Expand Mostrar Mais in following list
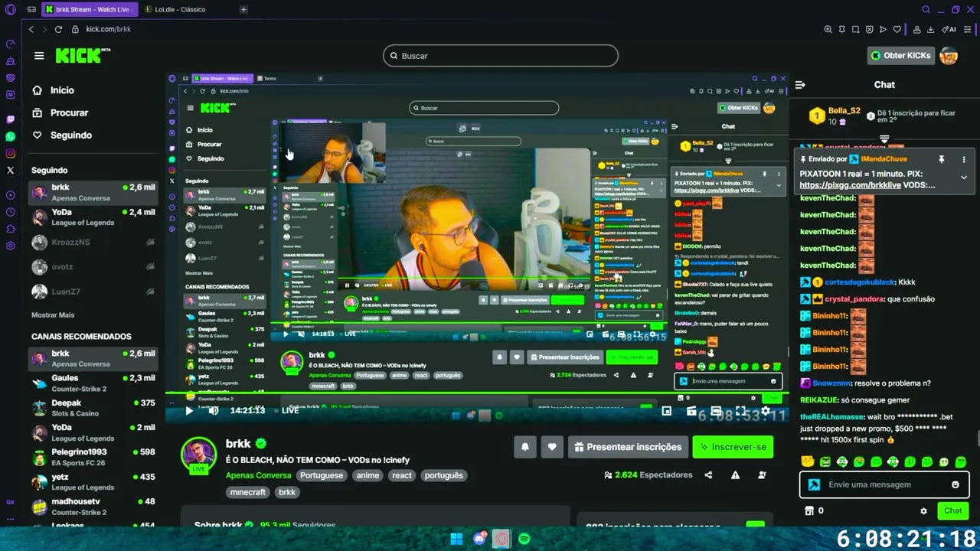Screen dimensions: 980x551 pyautogui.click(x=53, y=315)
